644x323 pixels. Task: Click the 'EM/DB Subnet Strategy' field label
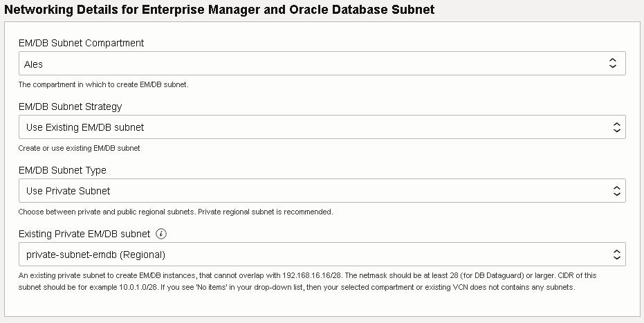point(70,107)
